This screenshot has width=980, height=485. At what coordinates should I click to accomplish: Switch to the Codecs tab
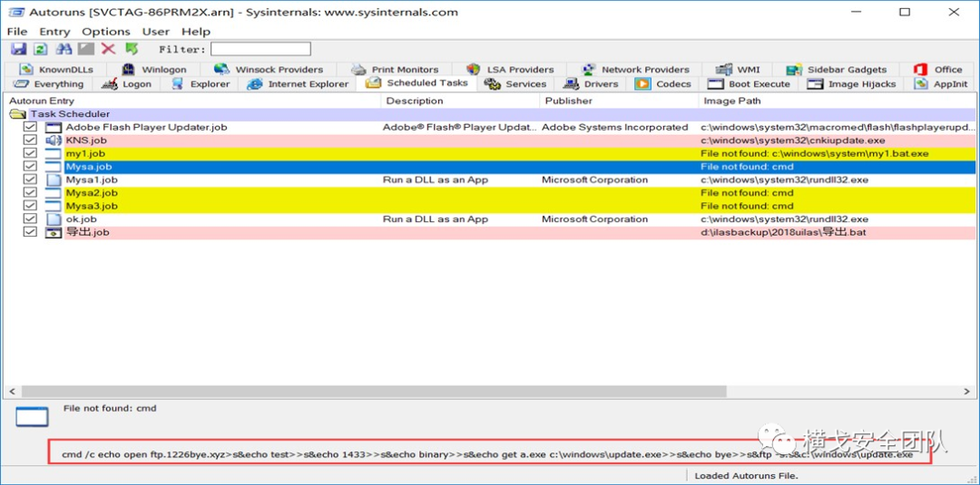point(663,83)
